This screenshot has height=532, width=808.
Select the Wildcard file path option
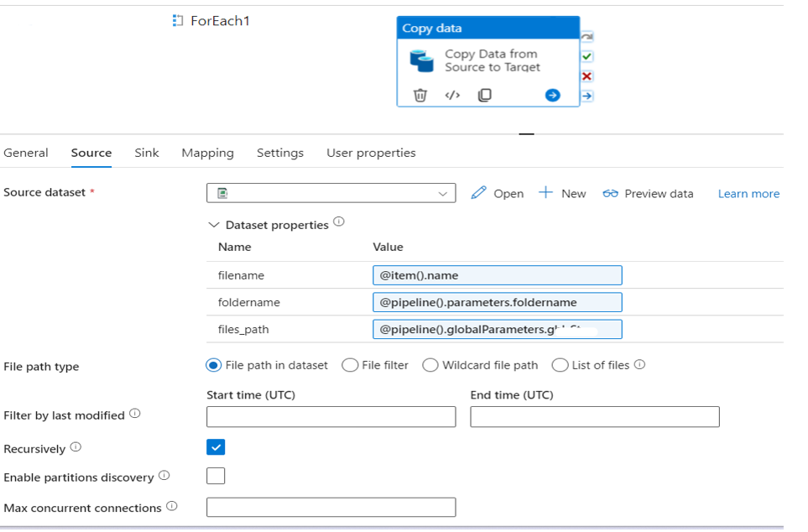(430, 365)
